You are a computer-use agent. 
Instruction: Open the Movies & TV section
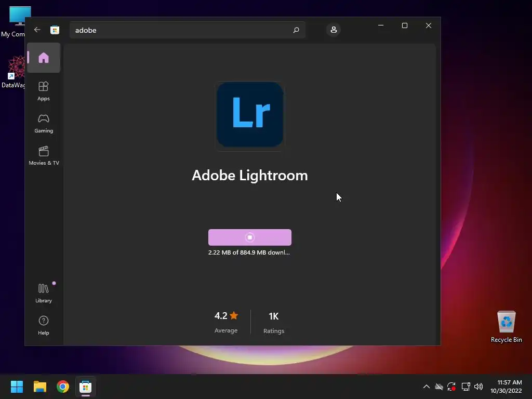click(x=44, y=156)
